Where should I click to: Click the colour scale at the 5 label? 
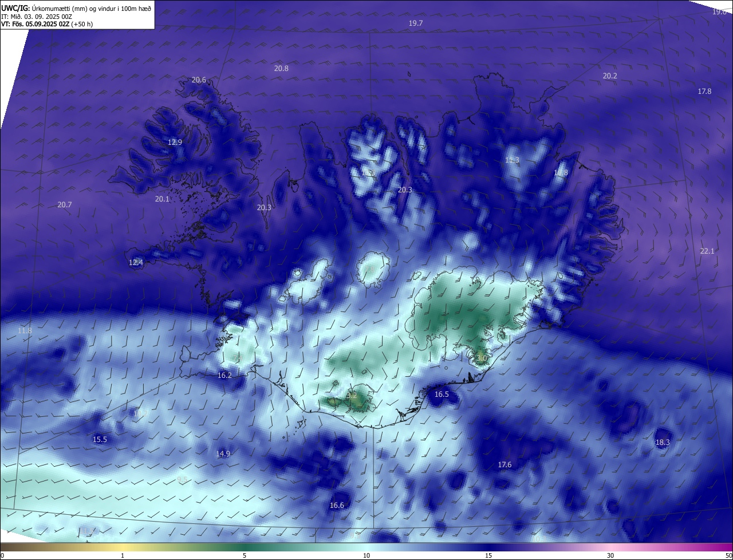tap(245, 555)
